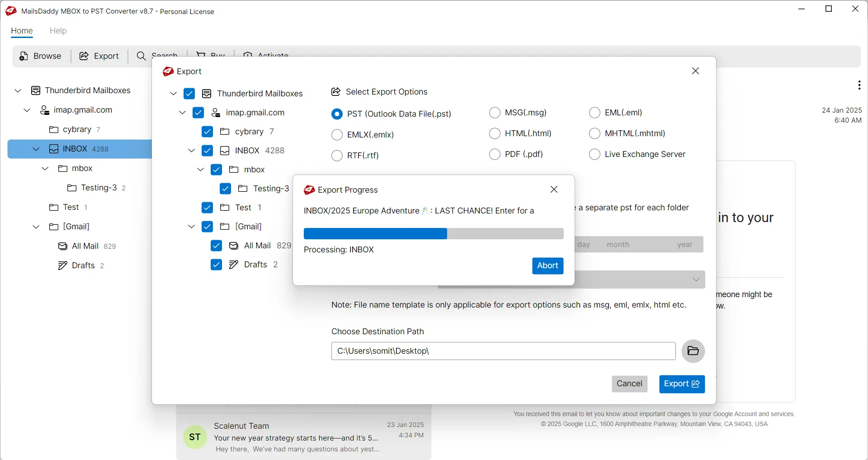
Task: Collapse the INBOX node in left sidebar
Action: click(36, 149)
